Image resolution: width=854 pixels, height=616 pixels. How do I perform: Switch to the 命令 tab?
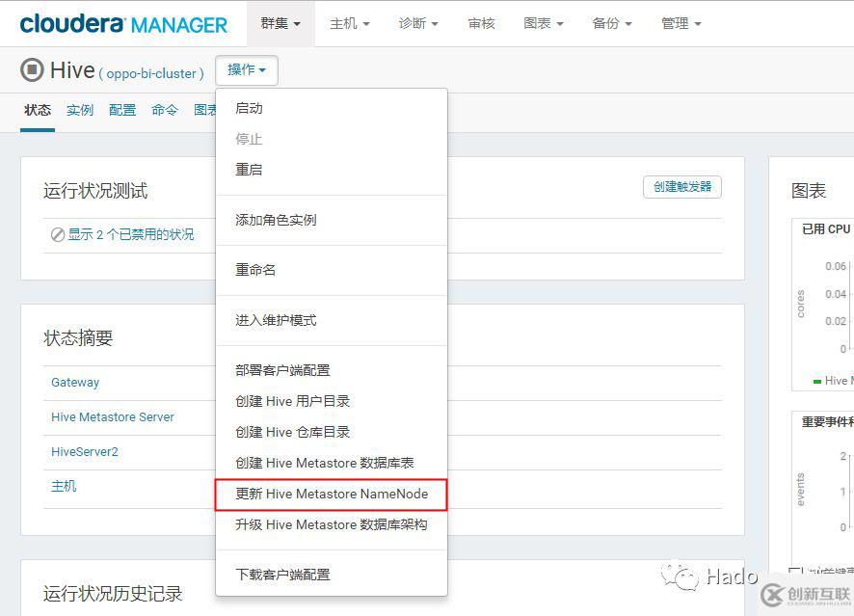click(x=165, y=110)
